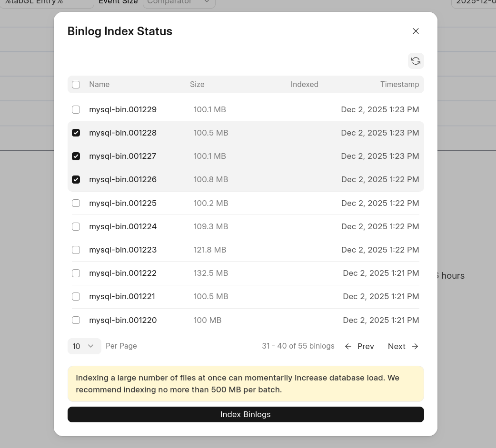This screenshot has width=496, height=448.
Task: Check the mysql-bin.001229 checkbox
Action: 76,110
